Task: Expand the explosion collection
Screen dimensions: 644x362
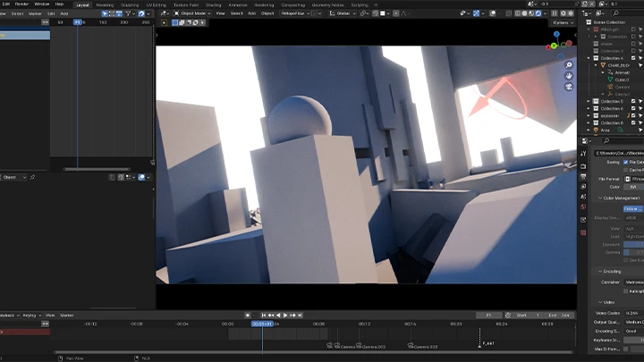Action: 589,115
